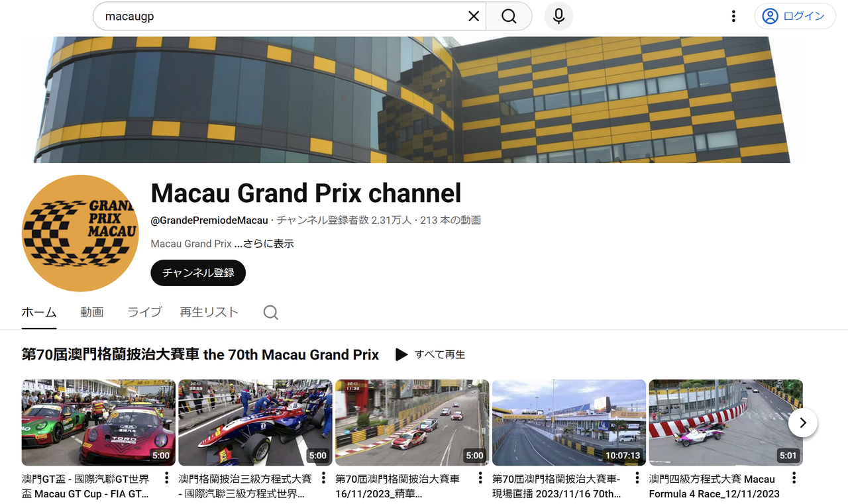Click inside the macaugp search field

coord(289,17)
